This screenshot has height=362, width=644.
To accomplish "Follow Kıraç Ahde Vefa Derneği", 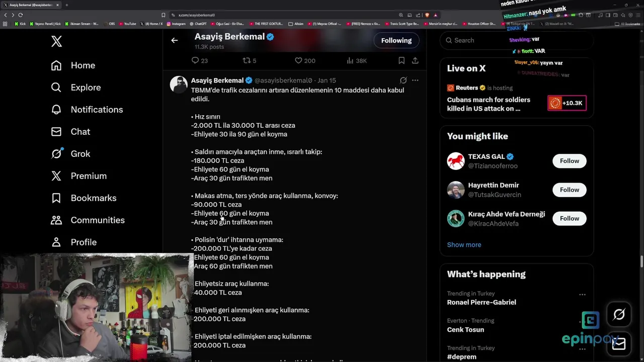I will pyautogui.click(x=570, y=218).
